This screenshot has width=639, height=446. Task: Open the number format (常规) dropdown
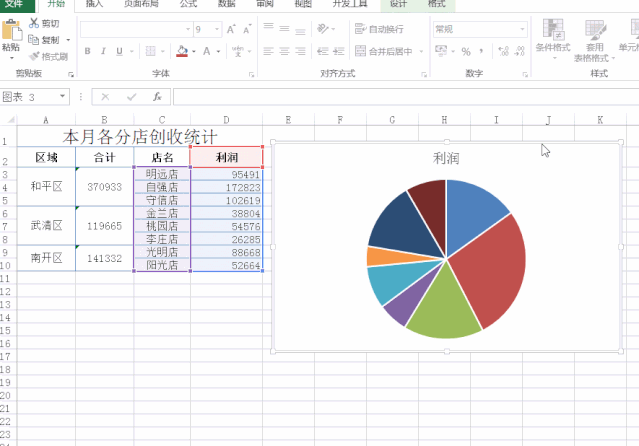[x=522, y=29]
